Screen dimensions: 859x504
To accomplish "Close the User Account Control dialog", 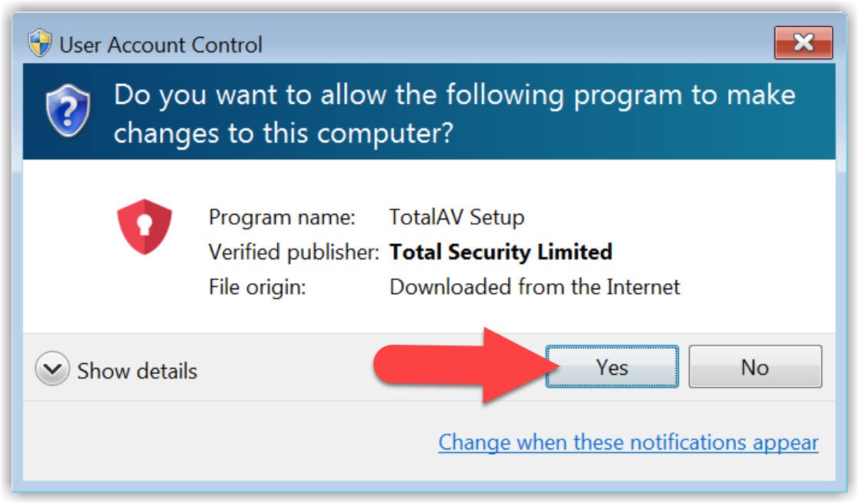I will pos(803,43).
